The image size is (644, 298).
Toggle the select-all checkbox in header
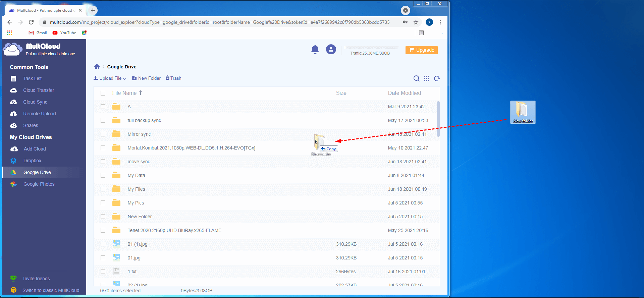coord(103,93)
